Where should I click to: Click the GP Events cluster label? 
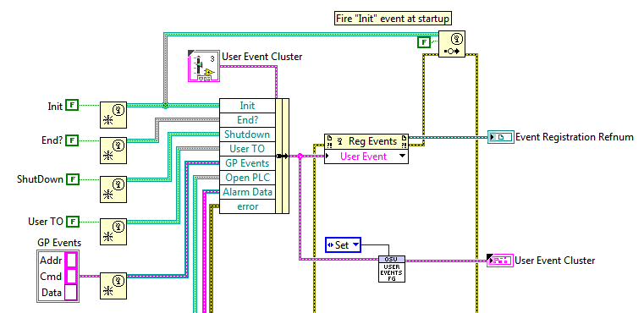click(59, 242)
